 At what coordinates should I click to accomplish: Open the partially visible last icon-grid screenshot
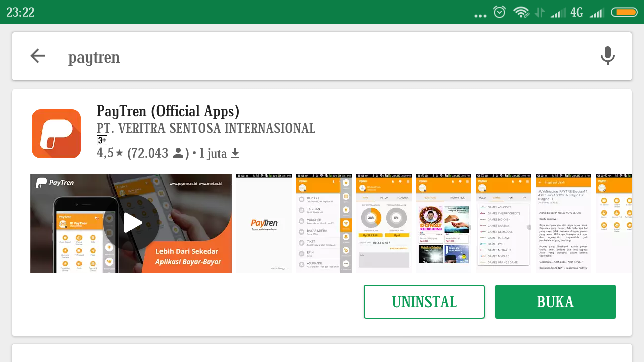614,223
